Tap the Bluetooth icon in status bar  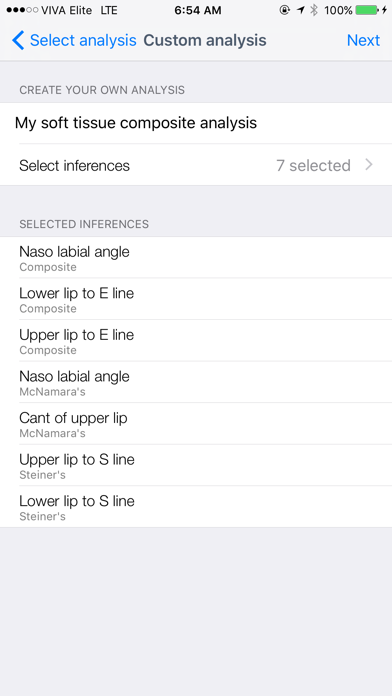click(314, 10)
